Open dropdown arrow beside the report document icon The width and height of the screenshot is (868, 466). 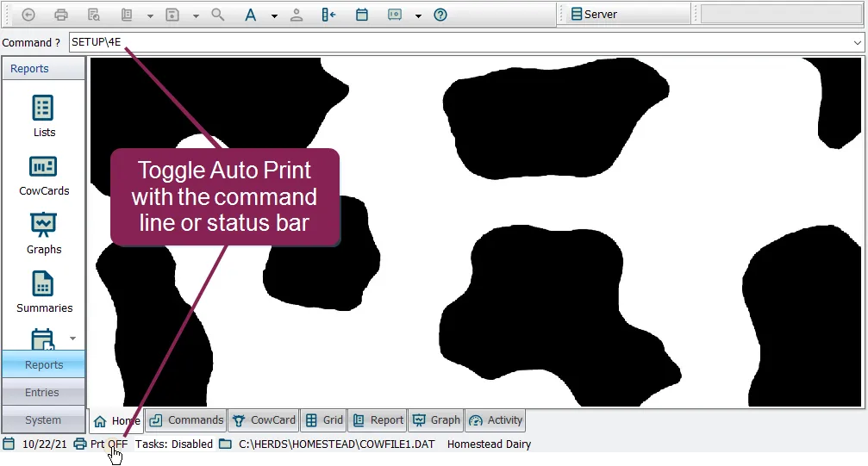pyautogui.click(x=150, y=16)
